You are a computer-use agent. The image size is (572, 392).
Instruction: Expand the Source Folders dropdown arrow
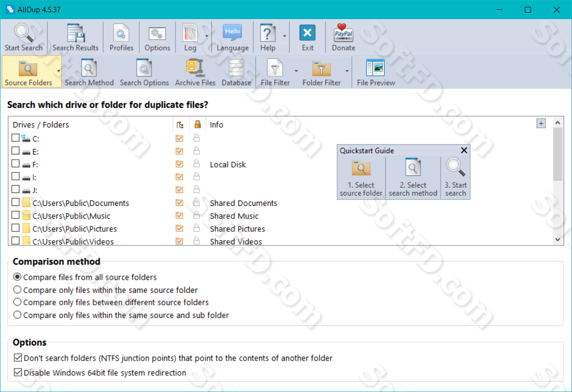pyautogui.click(x=58, y=71)
